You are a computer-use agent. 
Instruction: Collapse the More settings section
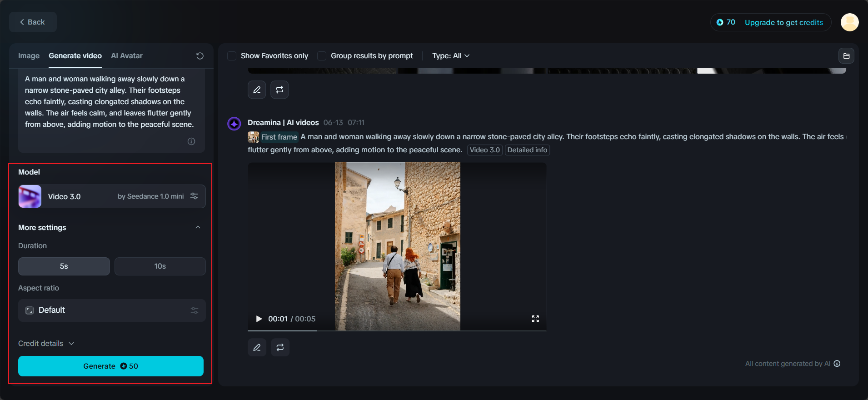(x=198, y=227)
